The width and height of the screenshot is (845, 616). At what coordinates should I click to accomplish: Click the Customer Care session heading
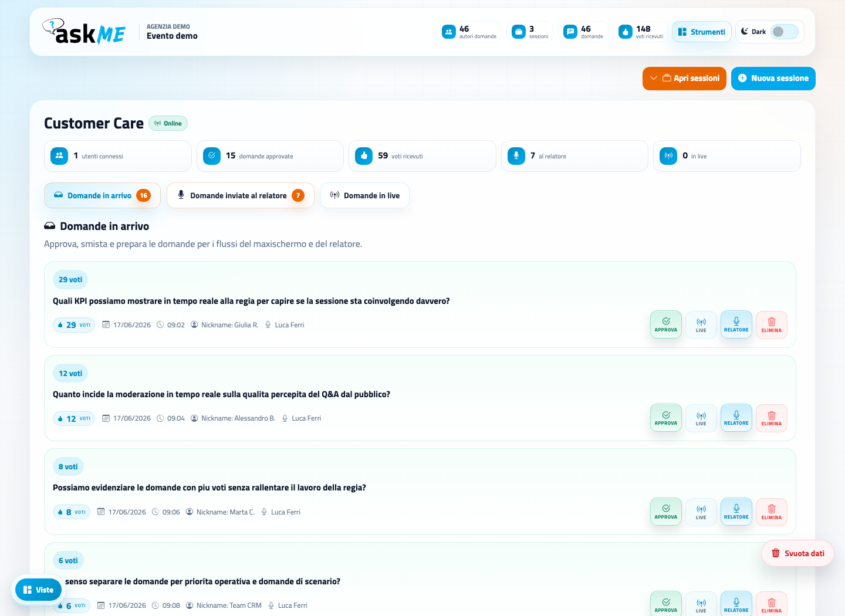point(94,123)
